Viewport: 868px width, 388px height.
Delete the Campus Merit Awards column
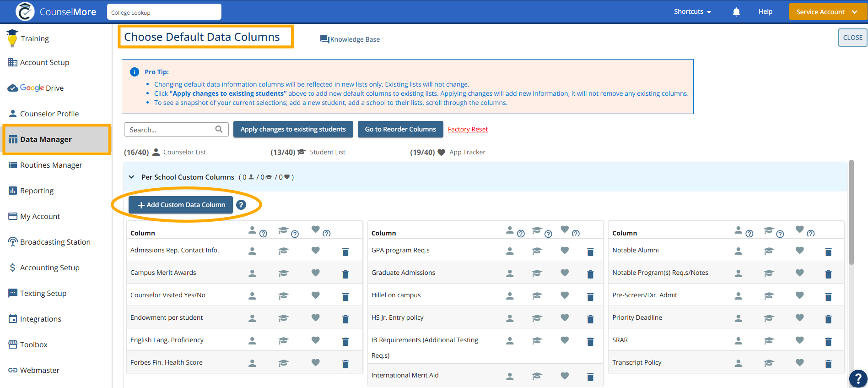click(x=345, y=274)
